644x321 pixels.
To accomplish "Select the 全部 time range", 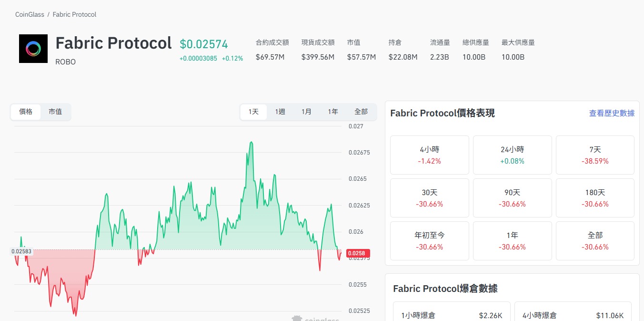I will [361, 112].
